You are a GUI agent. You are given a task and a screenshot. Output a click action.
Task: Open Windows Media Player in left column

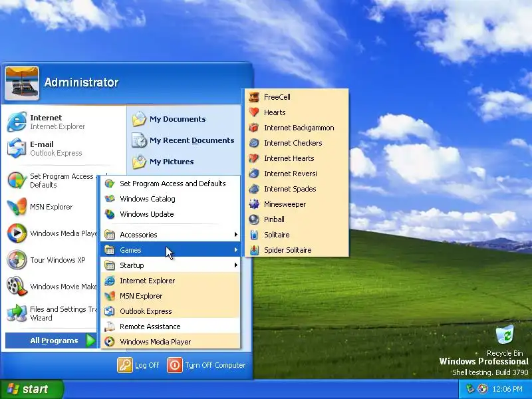pyautogui.click(x=52, y=233)
